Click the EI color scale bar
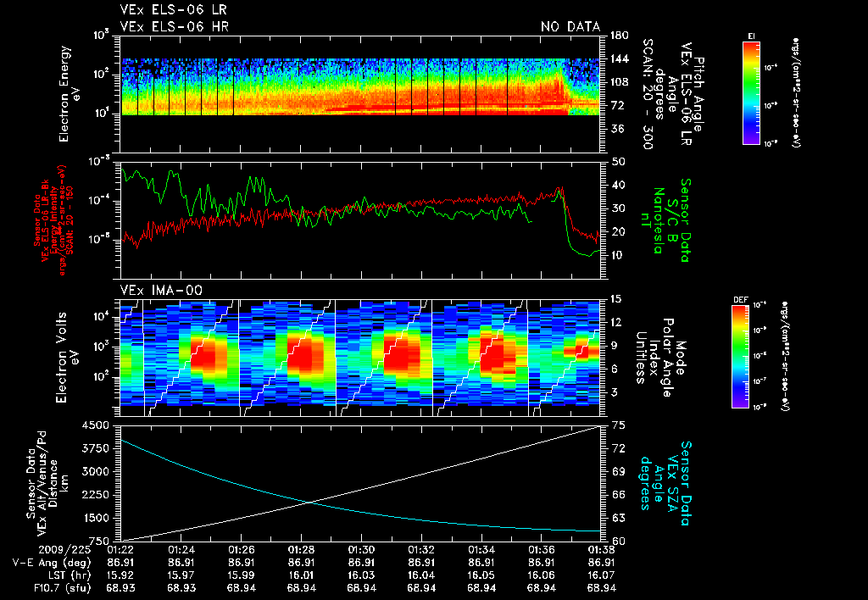The width and height of the screenshot is (868, 600). click(x=751, y=93)
